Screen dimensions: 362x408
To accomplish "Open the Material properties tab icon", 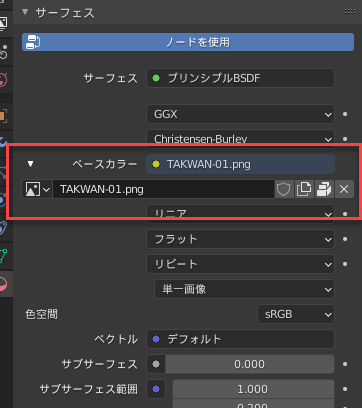I will [x=3, y=284].
